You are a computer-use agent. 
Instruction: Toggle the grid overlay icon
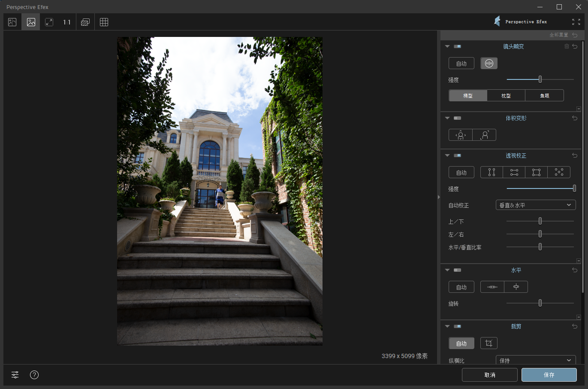coord(104,22)
